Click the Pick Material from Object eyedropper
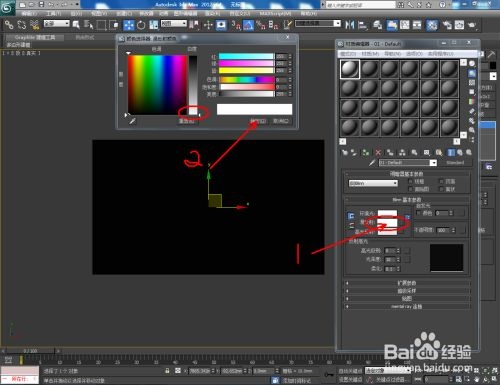This screenshot has height=385, width=500. point(372,163)
